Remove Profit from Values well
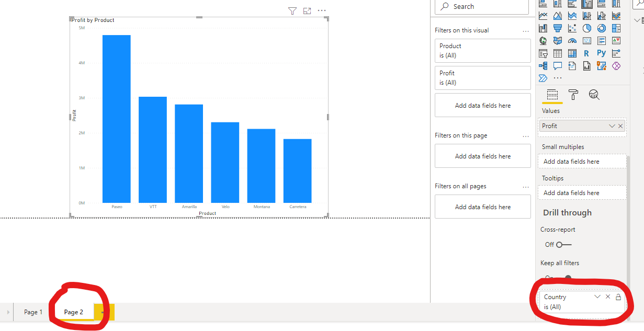644x331 pixels. 620,126
